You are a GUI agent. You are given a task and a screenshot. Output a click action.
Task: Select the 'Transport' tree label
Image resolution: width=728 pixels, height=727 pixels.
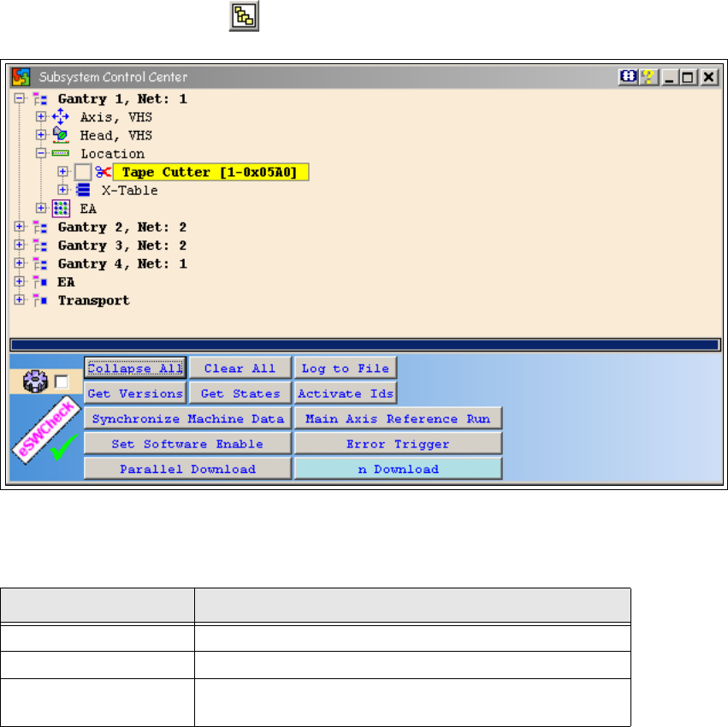[x=94, y=300]
